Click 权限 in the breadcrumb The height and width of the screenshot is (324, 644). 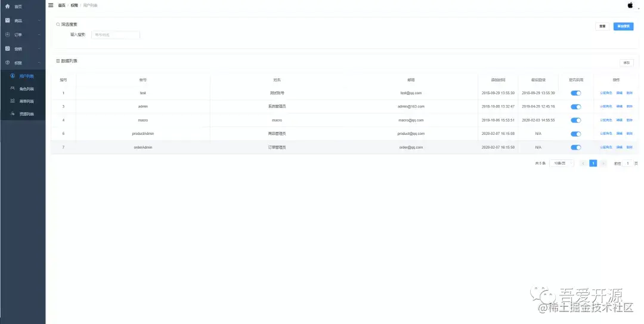(75, 5)
